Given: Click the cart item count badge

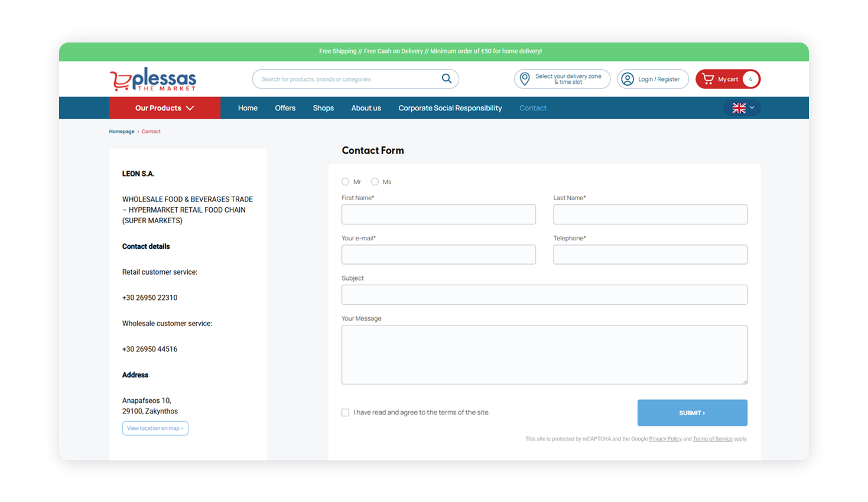Looking at the screenshot, I should click(750, 79).
